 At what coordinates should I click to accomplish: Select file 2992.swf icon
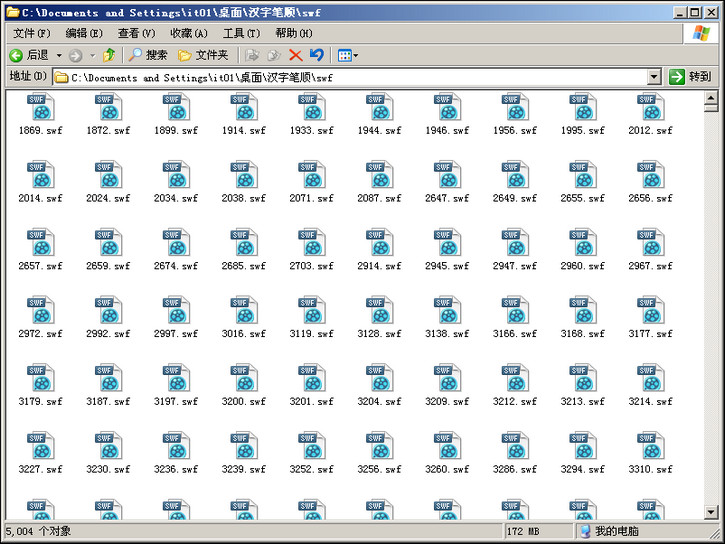click(109, 310)
